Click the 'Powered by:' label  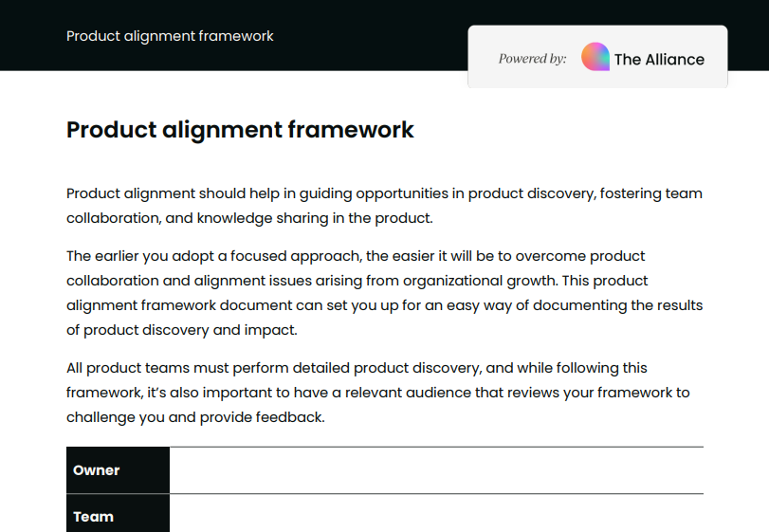point(533,59)
